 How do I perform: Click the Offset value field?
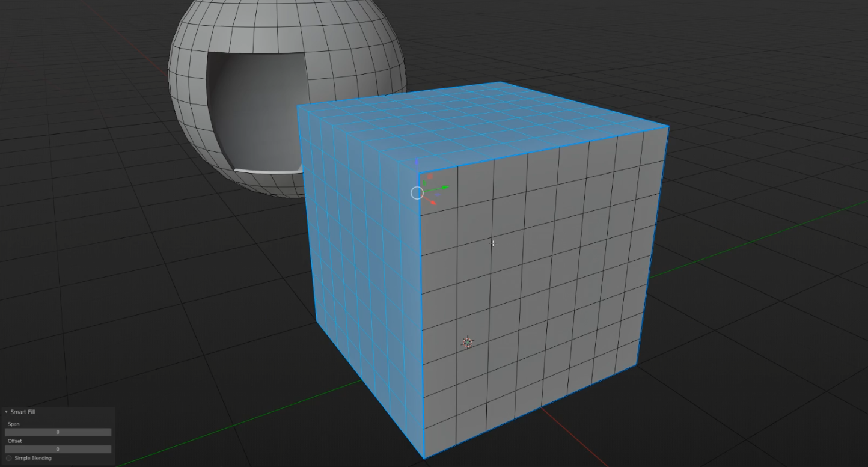58,449
